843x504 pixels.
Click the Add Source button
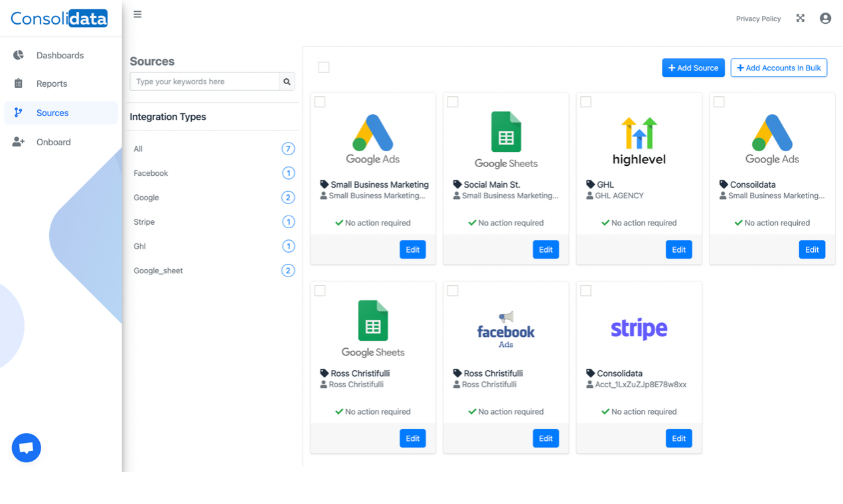693,68
